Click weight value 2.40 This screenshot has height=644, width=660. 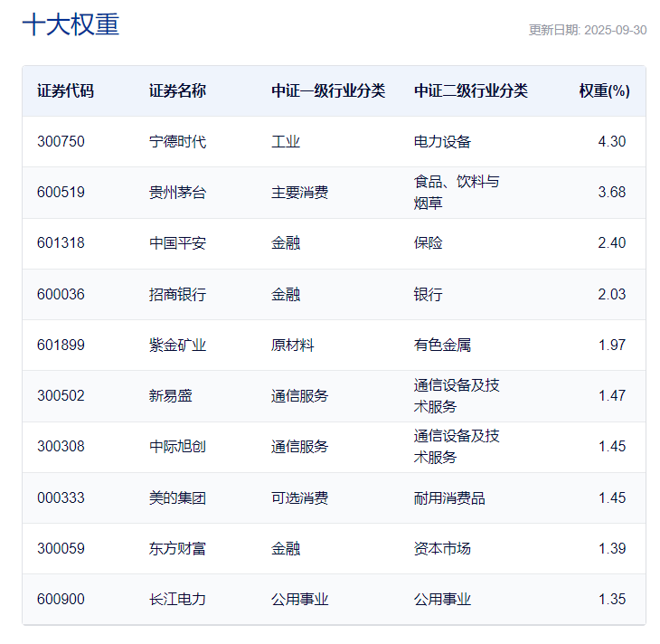[611, 243]
